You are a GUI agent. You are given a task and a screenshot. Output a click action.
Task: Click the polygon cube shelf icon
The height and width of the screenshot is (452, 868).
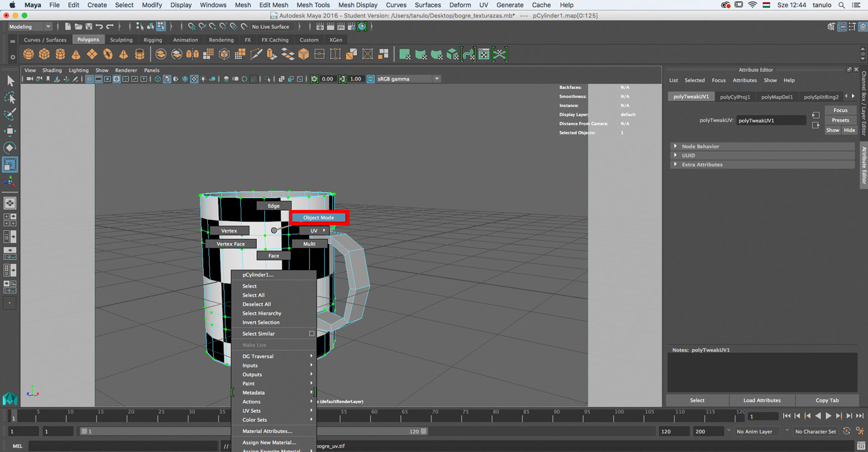44,54
